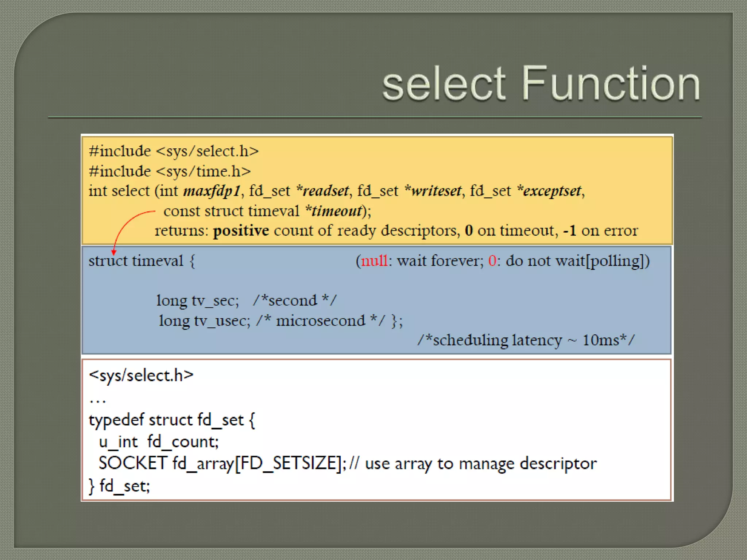The width and height of the screenshot is (747, 560).
Task: Click the italic '*writeset' parameter
Action: point(433,191)
